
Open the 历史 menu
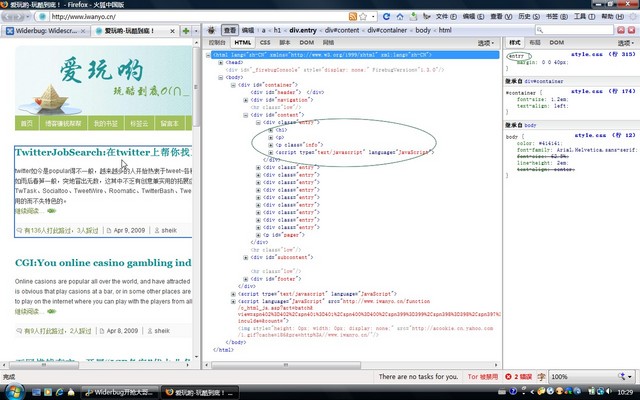tap(529, 16)
